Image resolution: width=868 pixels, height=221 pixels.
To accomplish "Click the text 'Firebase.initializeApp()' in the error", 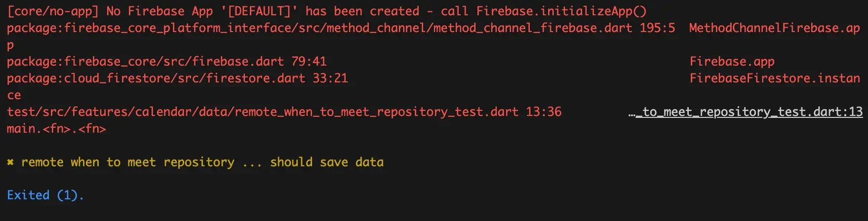I will tap(561, 11).
